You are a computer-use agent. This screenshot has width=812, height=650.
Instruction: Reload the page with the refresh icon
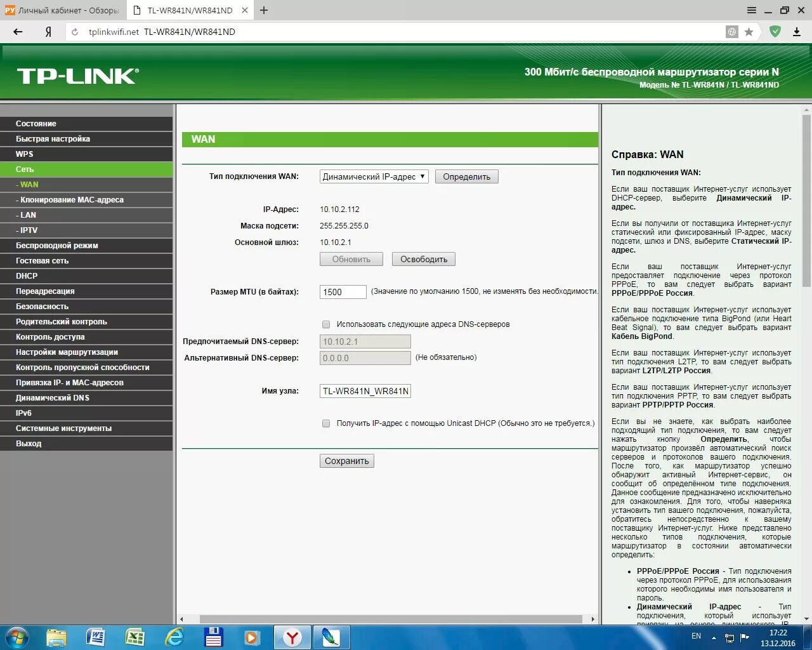pos(75,32)
